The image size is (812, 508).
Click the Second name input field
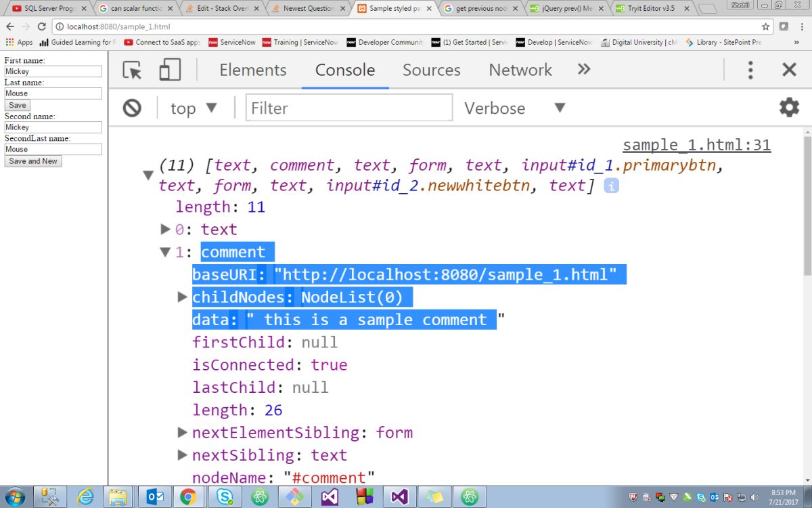[x=53, y=127]
